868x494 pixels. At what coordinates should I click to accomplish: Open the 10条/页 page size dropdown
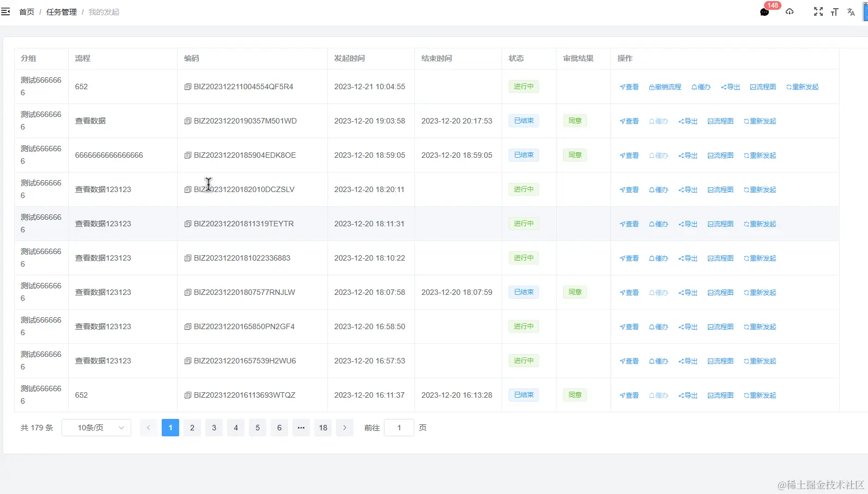[x=96, y=428]
